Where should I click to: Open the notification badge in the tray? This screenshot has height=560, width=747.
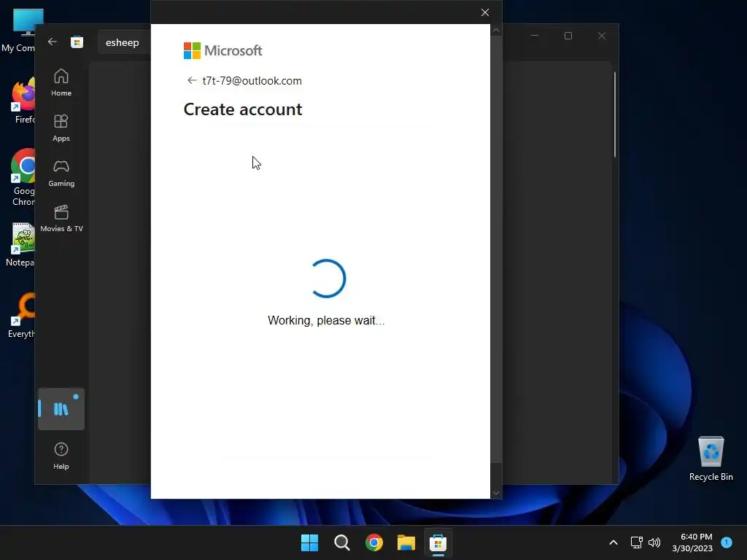pos(727,542)
